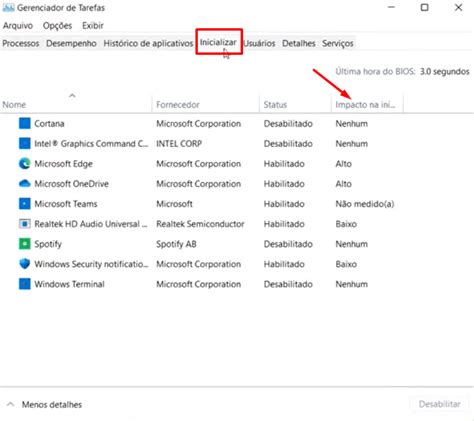Switch to the Serviços tab
The width and height of the screenshot is (474, 421).
point(338,43)
